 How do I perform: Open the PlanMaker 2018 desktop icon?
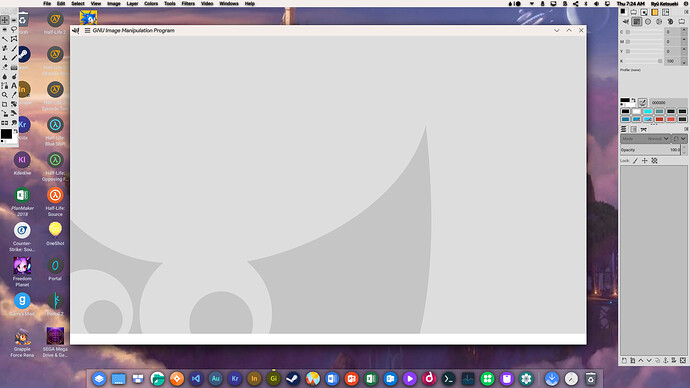pos(22,201)
